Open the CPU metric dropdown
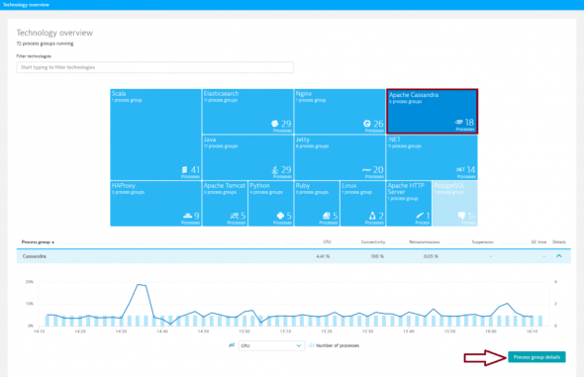The height and width of the screenshot is (377, 584). pyautogui.click(x=272, y=346)
